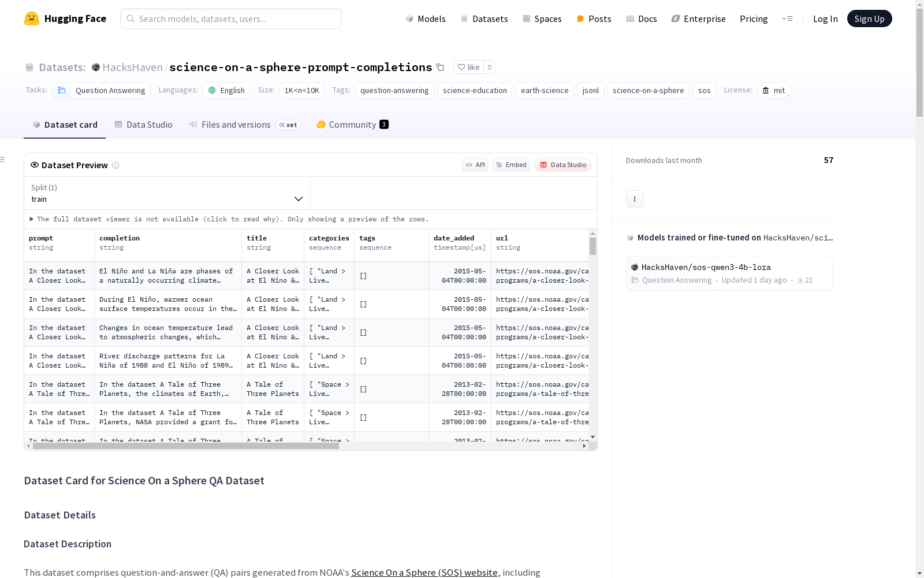Click the question-answering tag
This screenshot has width=924, height=578.
394,90
